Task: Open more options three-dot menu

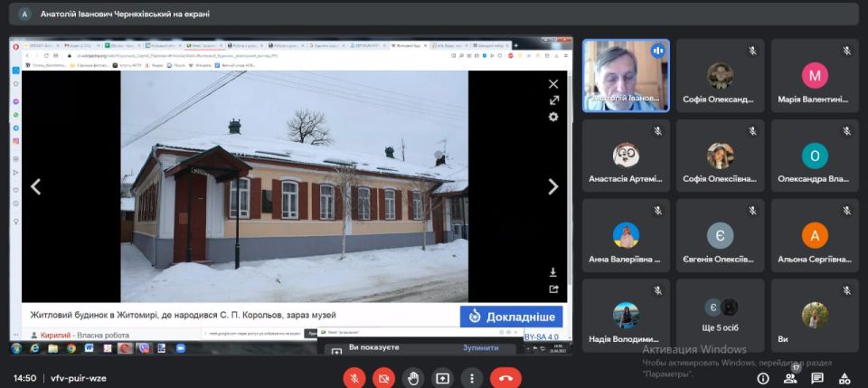Action: click(x=472, y=378)
